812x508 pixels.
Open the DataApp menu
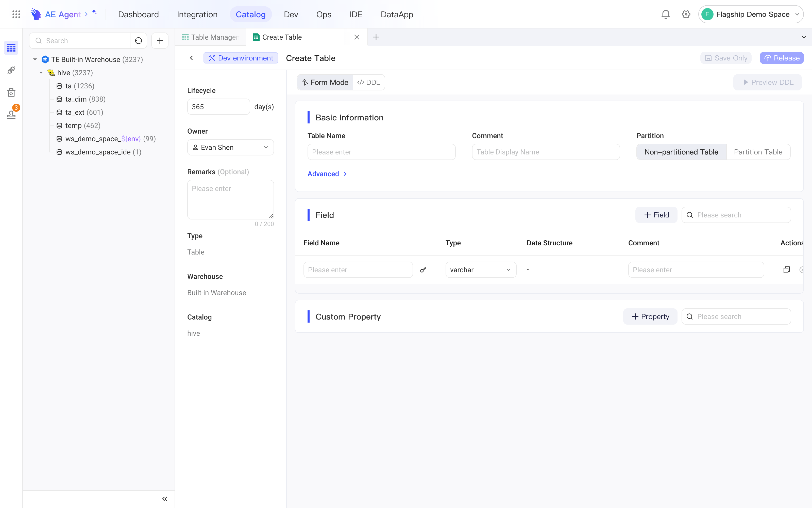click(x=397, y=14)
